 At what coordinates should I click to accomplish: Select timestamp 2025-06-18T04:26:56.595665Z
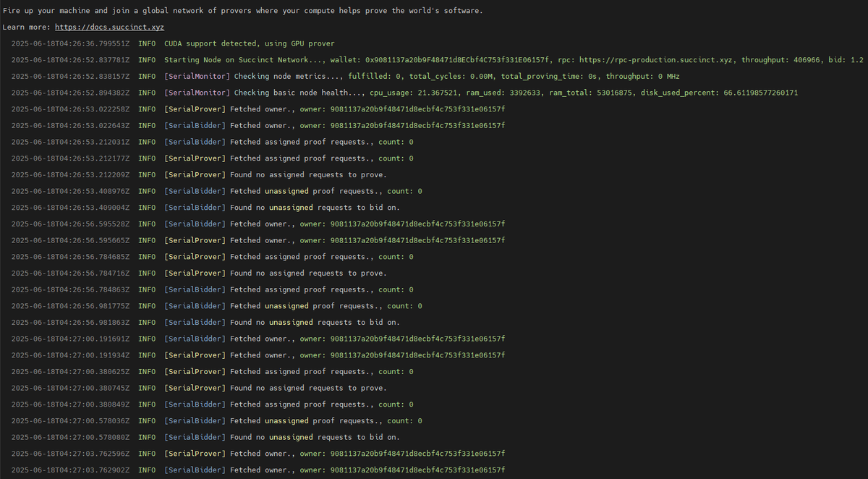pyautogui.click(x=70, y=240)
